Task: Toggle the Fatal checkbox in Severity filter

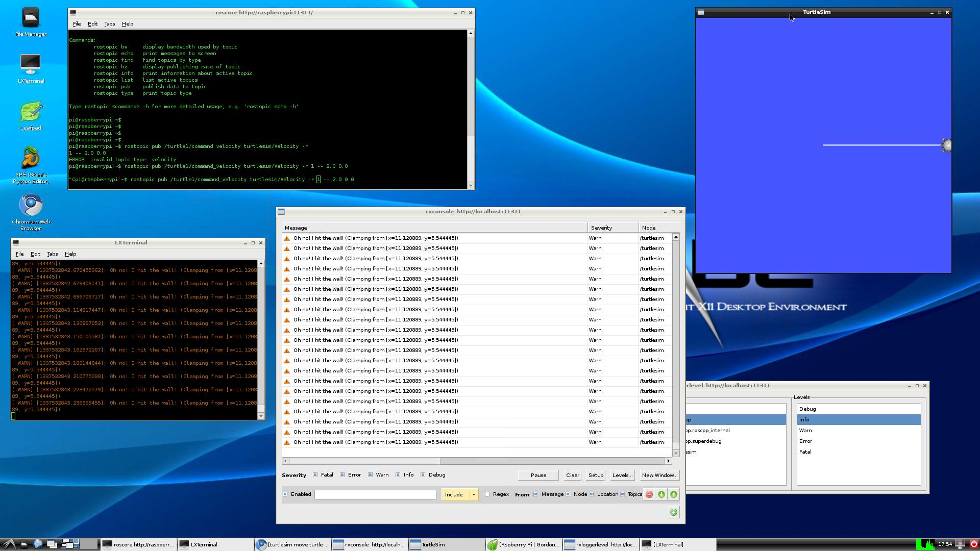Action: tap(314, 474)
